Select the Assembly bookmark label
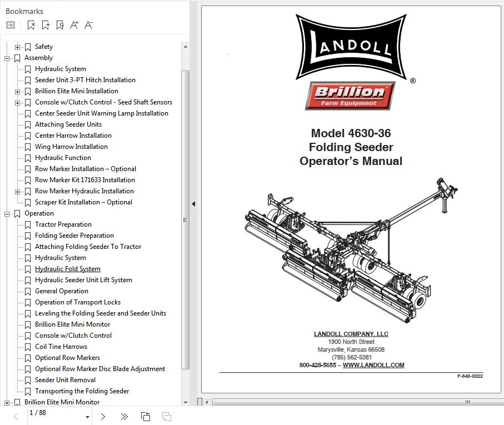504x425 pixels. click(x=38, y=58)
